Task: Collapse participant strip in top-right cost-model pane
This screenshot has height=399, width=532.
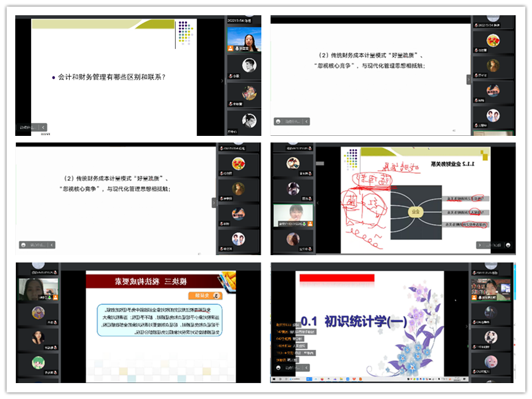Action: [x=468, y=80]
